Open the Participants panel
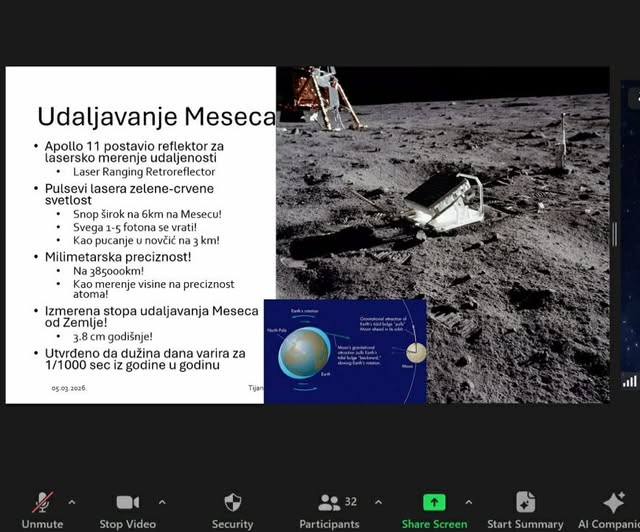 coord(329,503)
